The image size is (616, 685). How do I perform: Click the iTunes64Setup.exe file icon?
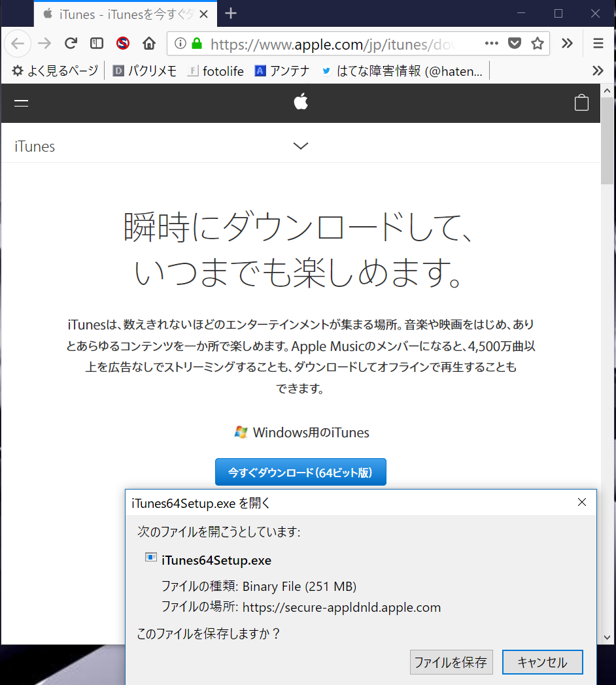pyautogui.click(x=151, y=558)
